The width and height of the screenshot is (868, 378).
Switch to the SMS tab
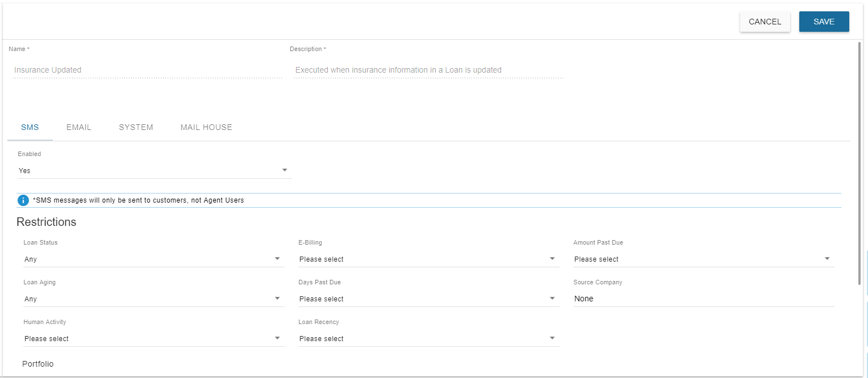(x=30, y=127)
